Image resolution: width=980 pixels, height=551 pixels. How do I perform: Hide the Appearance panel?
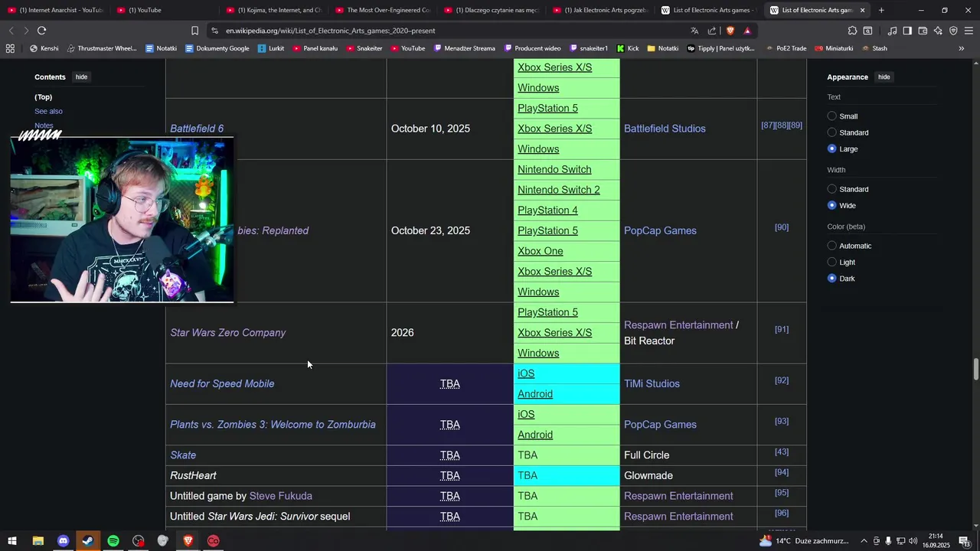click(884, 77)
